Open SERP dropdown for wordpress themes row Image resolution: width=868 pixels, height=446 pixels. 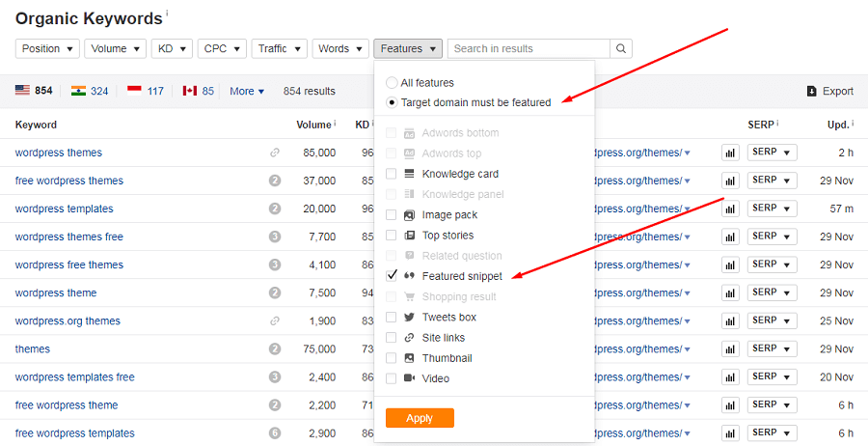point(773,152)
